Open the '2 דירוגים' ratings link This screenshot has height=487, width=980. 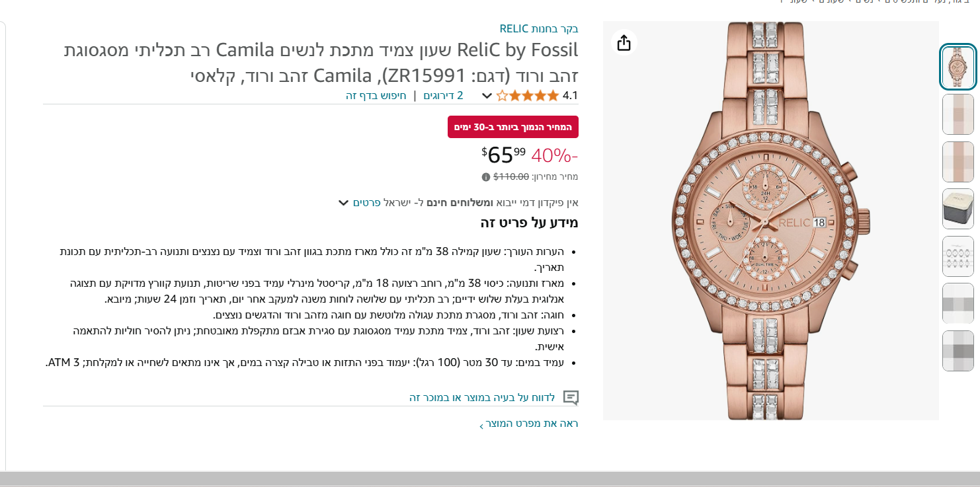click(443, 96)
